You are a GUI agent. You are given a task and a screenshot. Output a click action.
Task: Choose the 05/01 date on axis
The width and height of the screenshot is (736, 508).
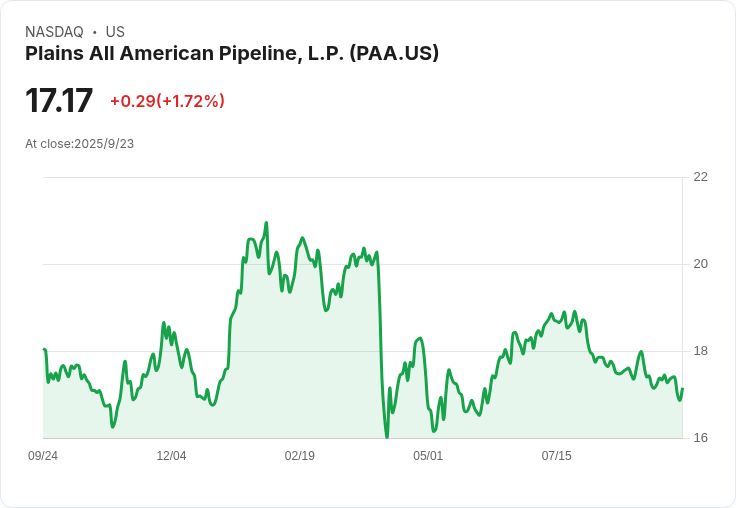(428, 456)
